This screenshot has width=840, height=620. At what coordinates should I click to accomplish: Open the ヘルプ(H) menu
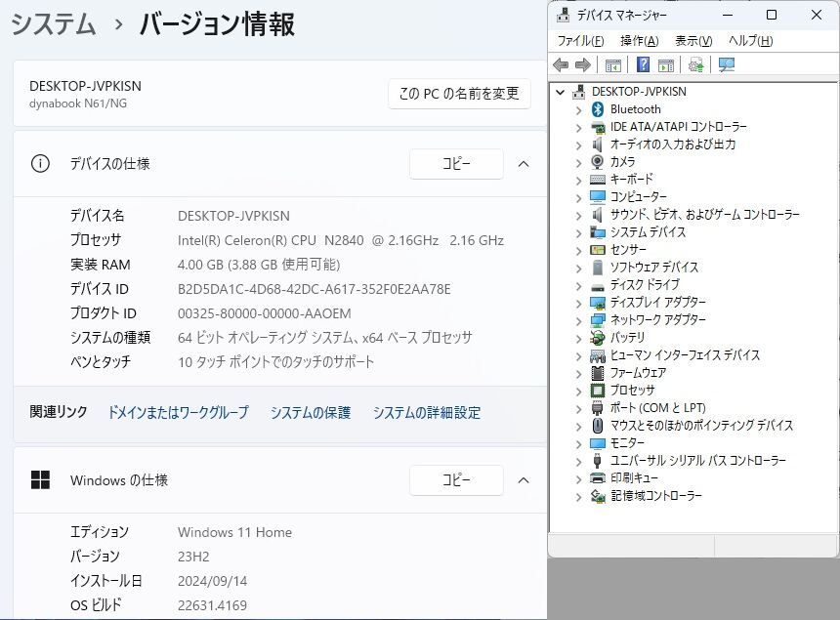click(750, 41)
